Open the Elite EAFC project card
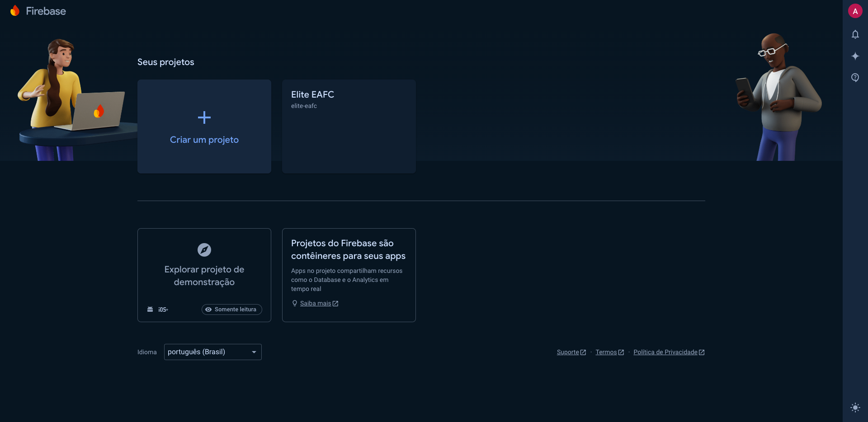This screenshot has width=868, height=422. pyautogui.click(x=349, y=127)
